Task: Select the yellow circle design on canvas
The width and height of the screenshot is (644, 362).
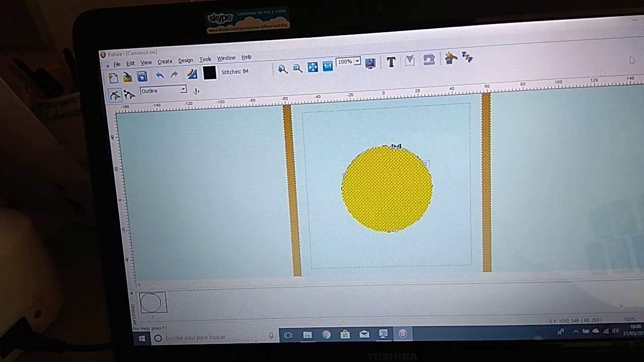Action: 387,189
